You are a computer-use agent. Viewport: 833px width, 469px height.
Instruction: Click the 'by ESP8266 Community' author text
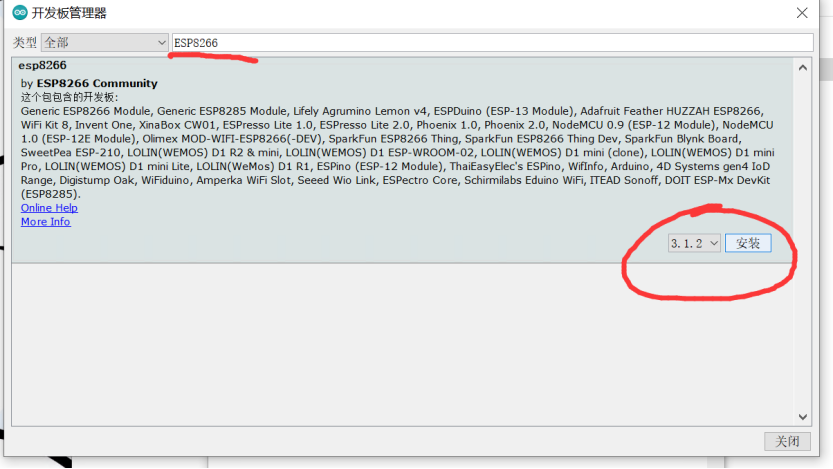(x=89, y=83)
